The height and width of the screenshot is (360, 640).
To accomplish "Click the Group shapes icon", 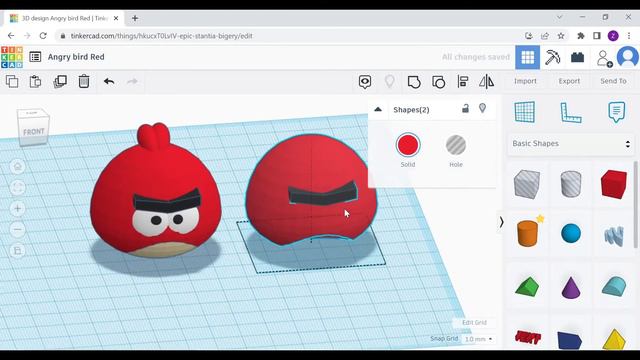I will (414, 82).
